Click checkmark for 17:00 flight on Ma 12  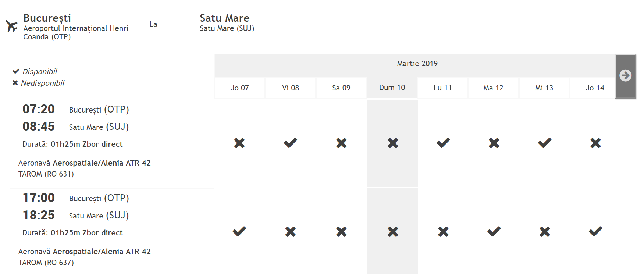494,231
